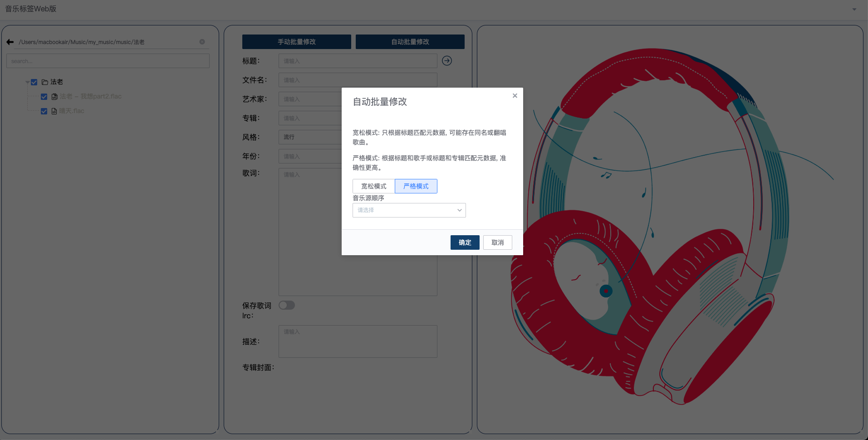Click the 艺术家 input field
The width and height of the screenshot is (868, 440).
click(x=310, y=99)
